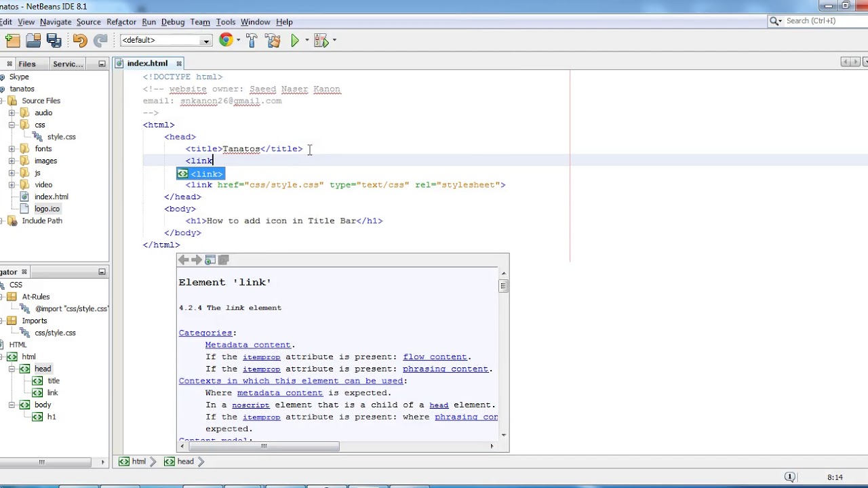This screenshot has width=868, height=488.
Task: Click the Redo icon
Action: point(100,40)
